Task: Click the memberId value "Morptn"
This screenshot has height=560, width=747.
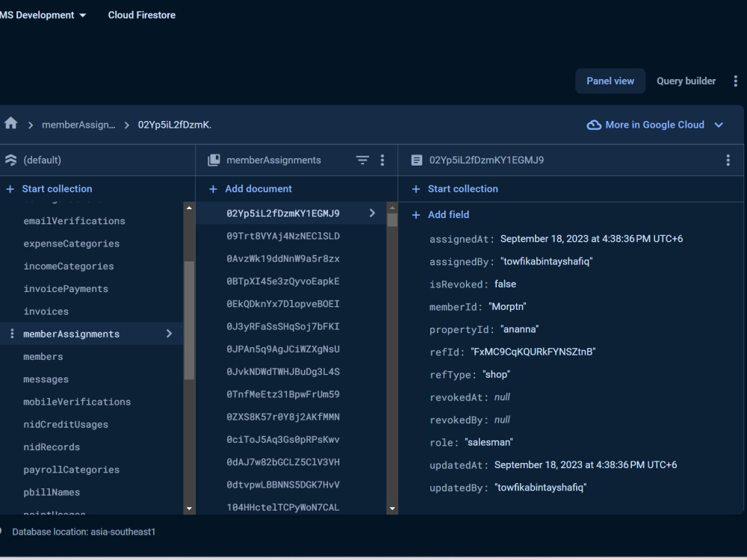Action: 507,307
